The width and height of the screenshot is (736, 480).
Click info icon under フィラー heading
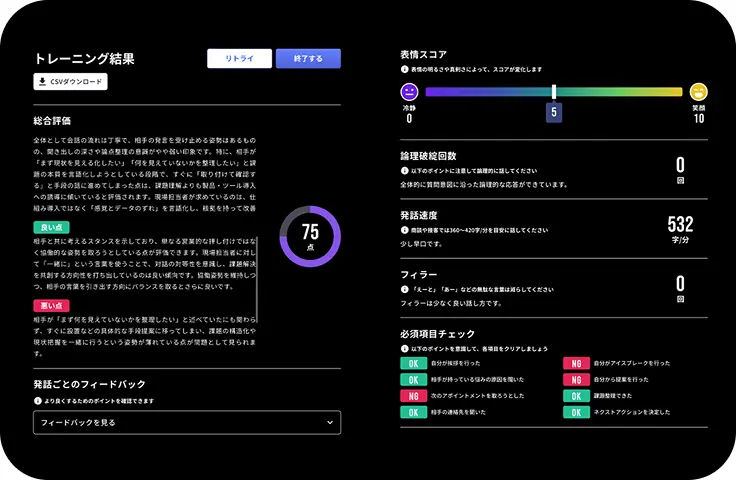(x=404, y=290)
